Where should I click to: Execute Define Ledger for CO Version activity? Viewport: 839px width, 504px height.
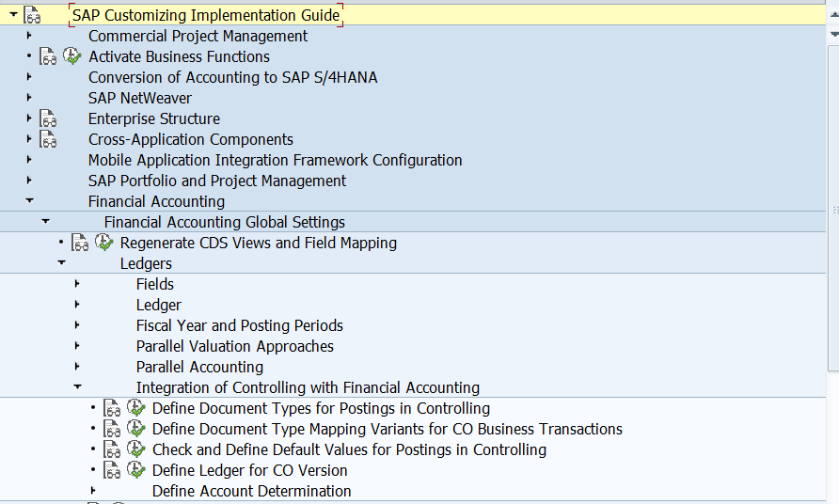click(135, 470)
